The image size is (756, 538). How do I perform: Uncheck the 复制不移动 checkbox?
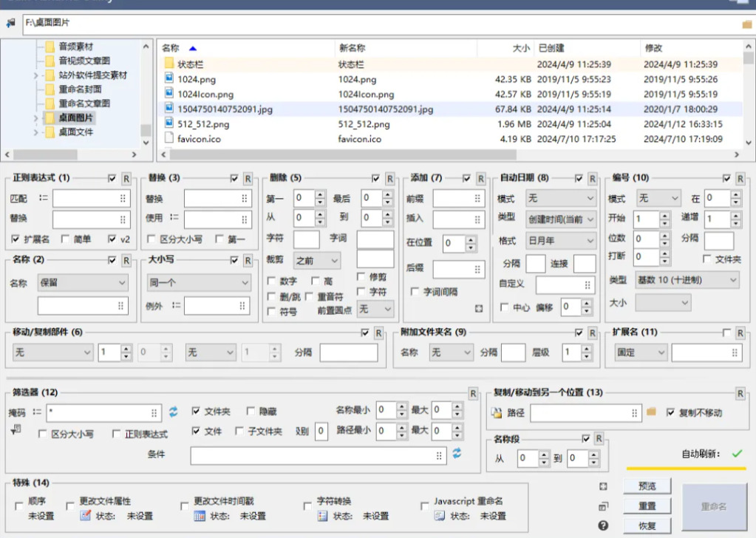pos(670,412)
